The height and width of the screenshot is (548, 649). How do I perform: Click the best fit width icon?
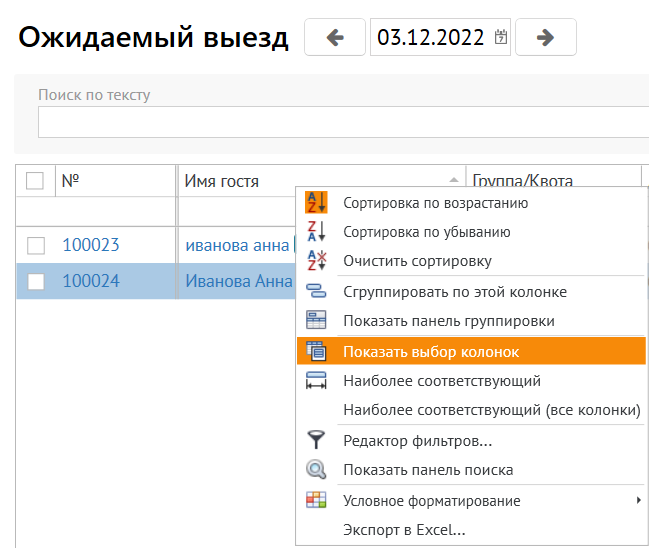click(x=316, y=380)
